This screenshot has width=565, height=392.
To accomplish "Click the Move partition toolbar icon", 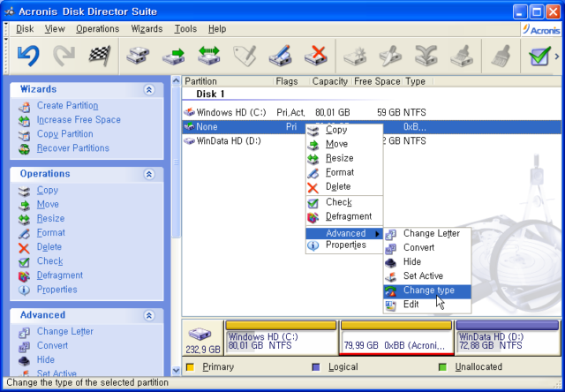I will point(173,56).
